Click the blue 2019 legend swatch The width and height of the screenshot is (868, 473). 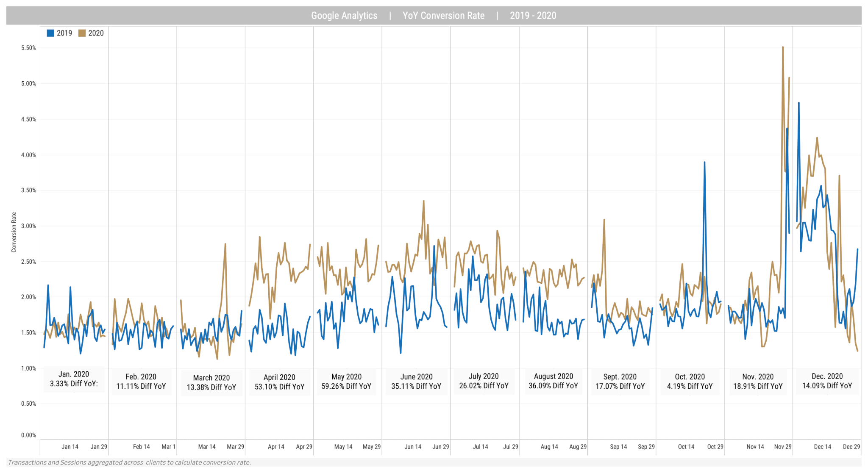pyautogui.click(x=50, y=33)
